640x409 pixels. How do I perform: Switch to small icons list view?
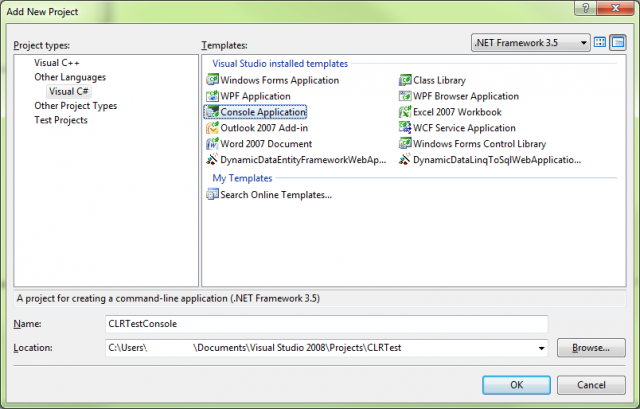[x=618, y=42]
